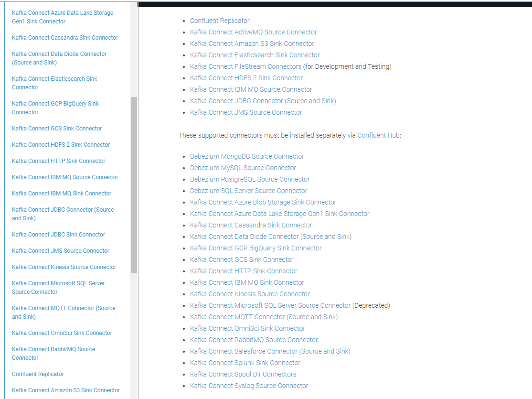Select sidebar Kafka Connect Microsoft SQL Server Source Connector
Screen dimensions: 532x399
click(58, 288)
